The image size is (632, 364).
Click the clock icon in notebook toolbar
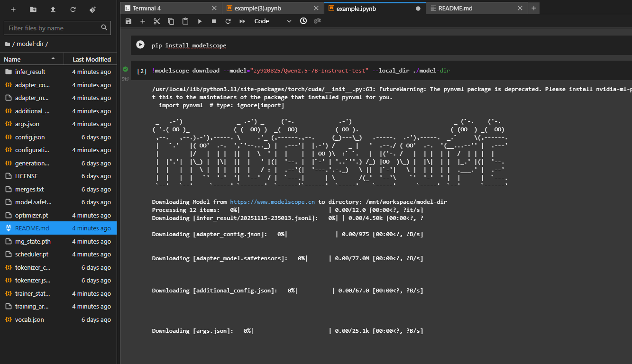(303, 21)
